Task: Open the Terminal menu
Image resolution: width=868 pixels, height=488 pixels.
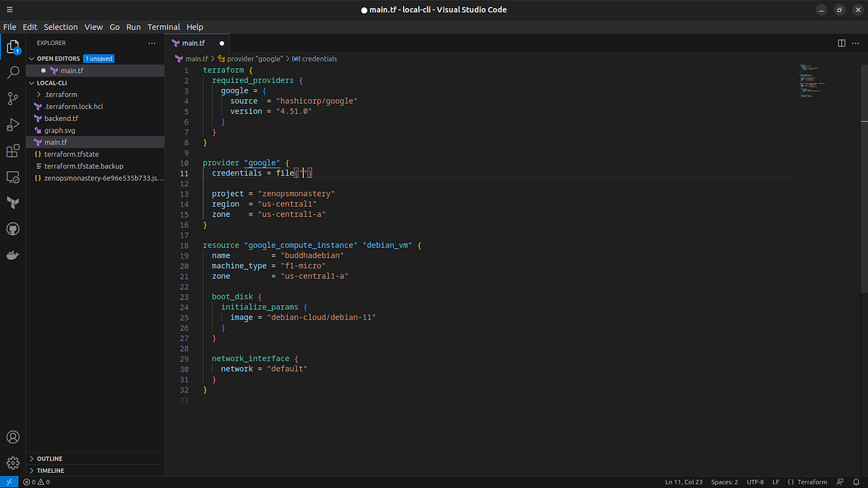Action: 163,27
